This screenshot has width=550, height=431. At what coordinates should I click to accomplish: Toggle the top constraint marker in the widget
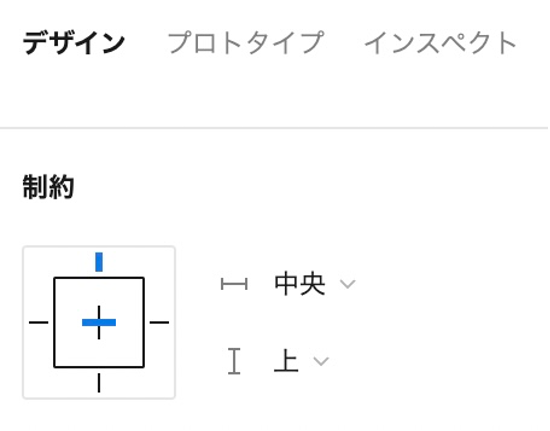[x=99, y=262]
